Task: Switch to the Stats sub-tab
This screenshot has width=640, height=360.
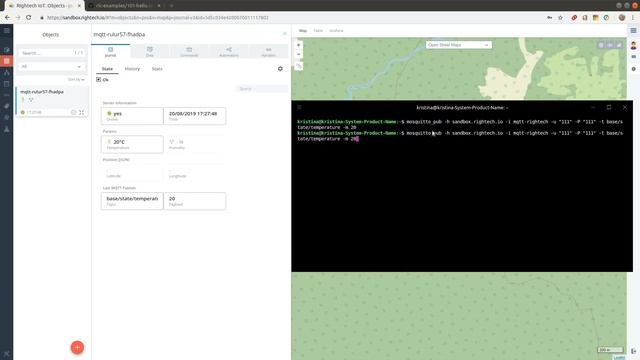Action: click(157, 69)
